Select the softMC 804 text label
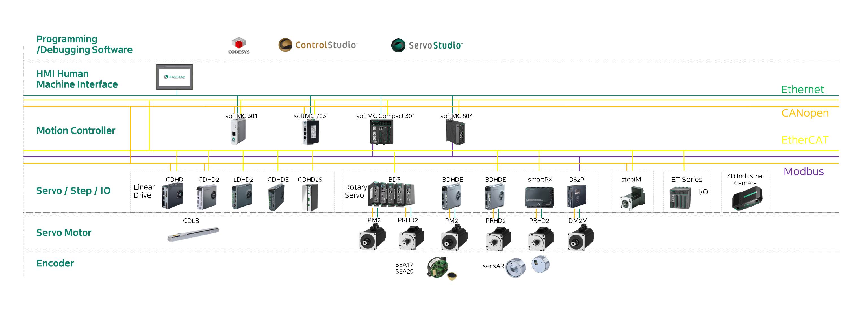This screenshot has width=868, height=315. pyautogui.click(x=457, y=116)
